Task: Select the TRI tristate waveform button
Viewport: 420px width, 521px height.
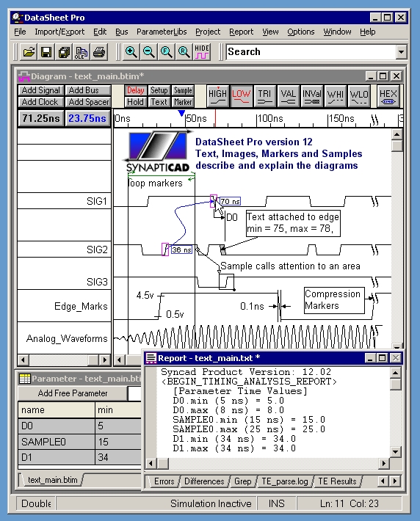Action: point(264,96)
